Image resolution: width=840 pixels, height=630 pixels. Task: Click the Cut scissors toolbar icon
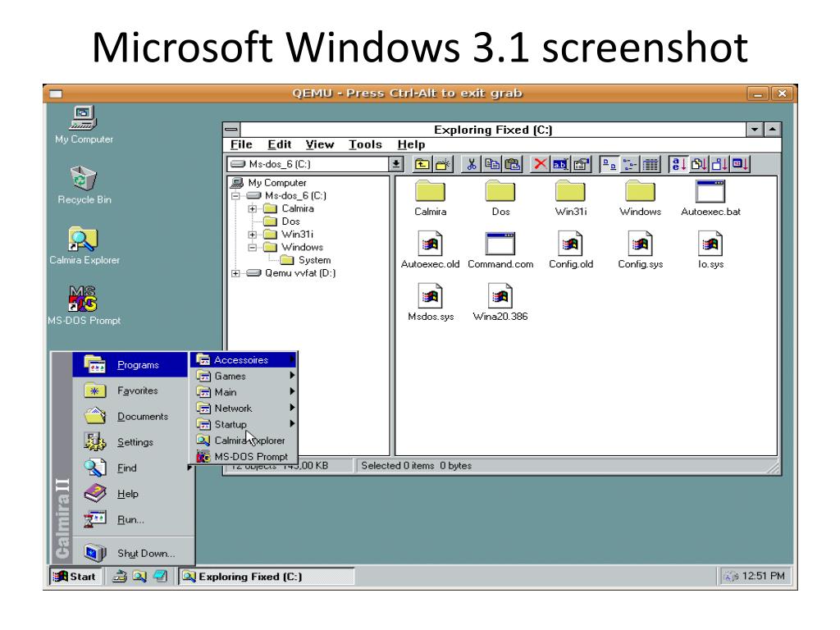tap(472, 164)
